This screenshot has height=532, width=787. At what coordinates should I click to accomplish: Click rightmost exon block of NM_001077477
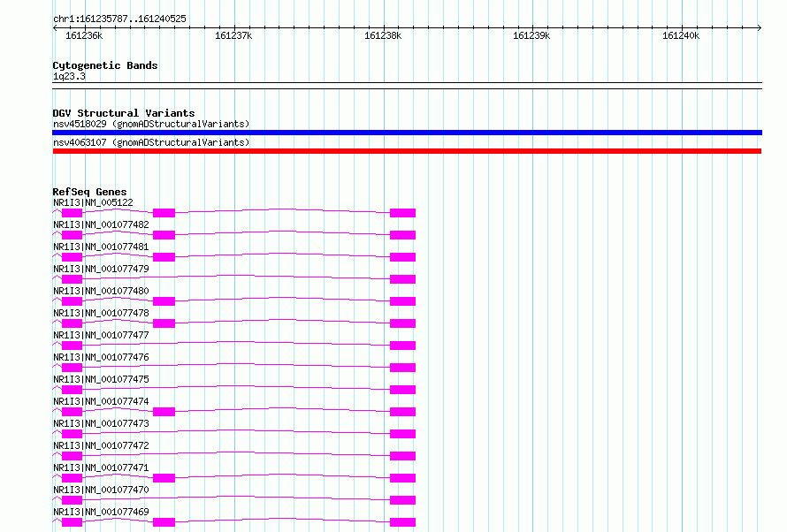point(402,346)
